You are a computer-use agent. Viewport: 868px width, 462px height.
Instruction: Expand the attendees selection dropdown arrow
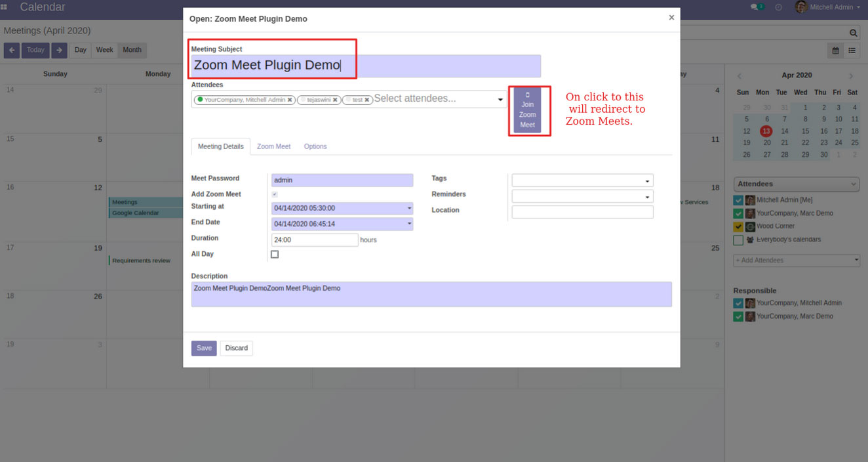(500, 100)
